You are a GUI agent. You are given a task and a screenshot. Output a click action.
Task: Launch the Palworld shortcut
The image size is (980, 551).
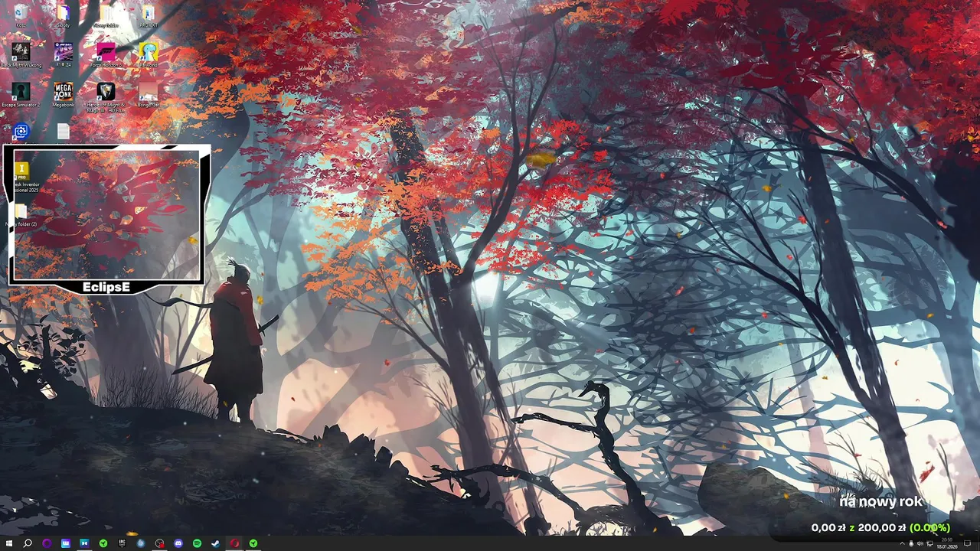(x=149, y=55)
